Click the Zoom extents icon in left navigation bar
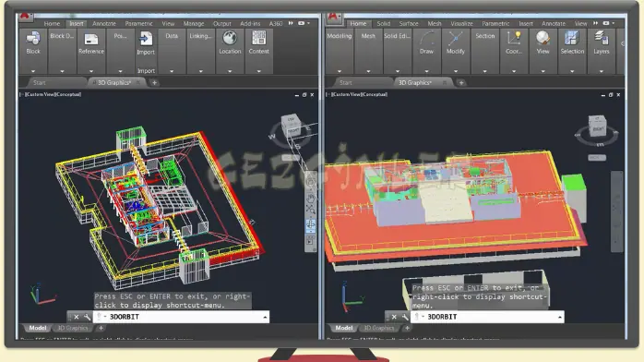This screenshot has width=644, height=362. 311,210
